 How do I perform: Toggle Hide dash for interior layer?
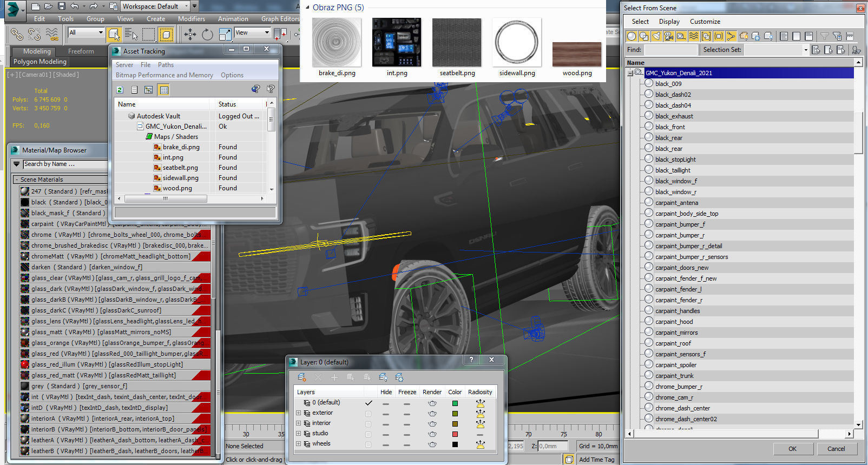point(386,424)
